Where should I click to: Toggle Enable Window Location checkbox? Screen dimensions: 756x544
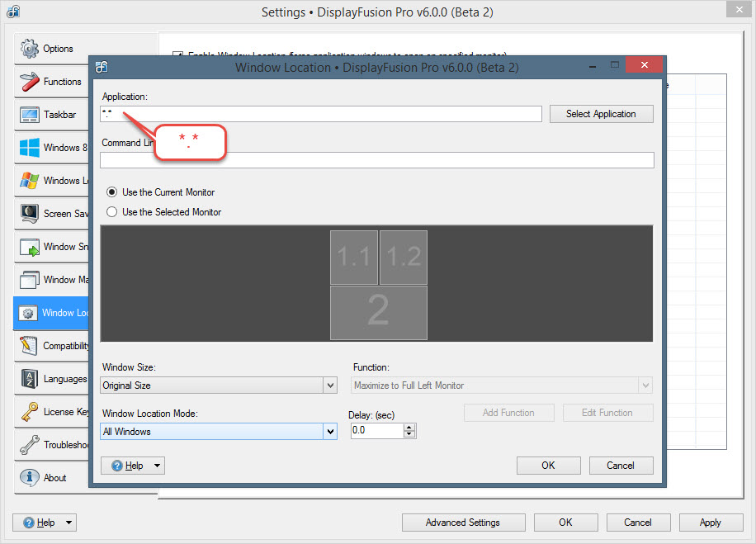click(177, 55)
